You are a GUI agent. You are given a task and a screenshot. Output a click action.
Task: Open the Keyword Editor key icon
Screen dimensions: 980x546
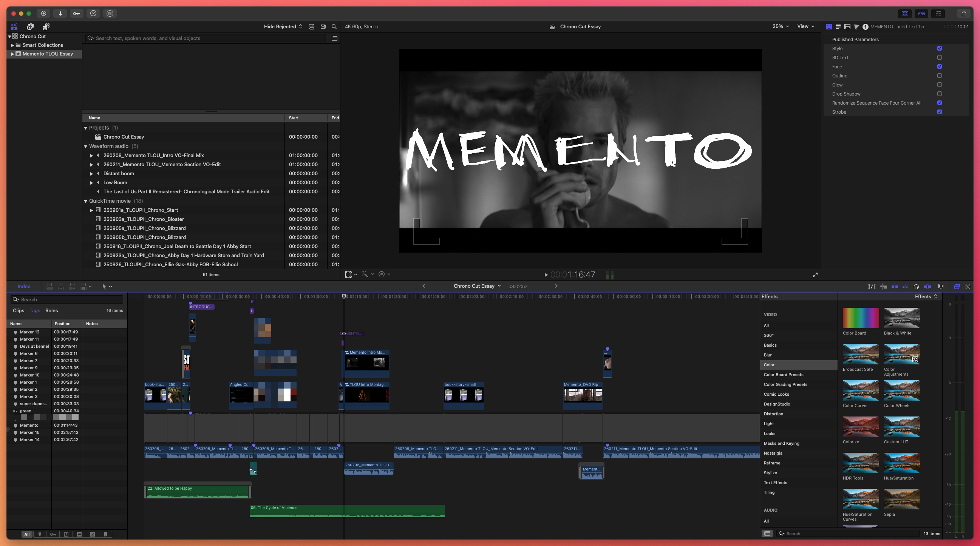[76, 13]
